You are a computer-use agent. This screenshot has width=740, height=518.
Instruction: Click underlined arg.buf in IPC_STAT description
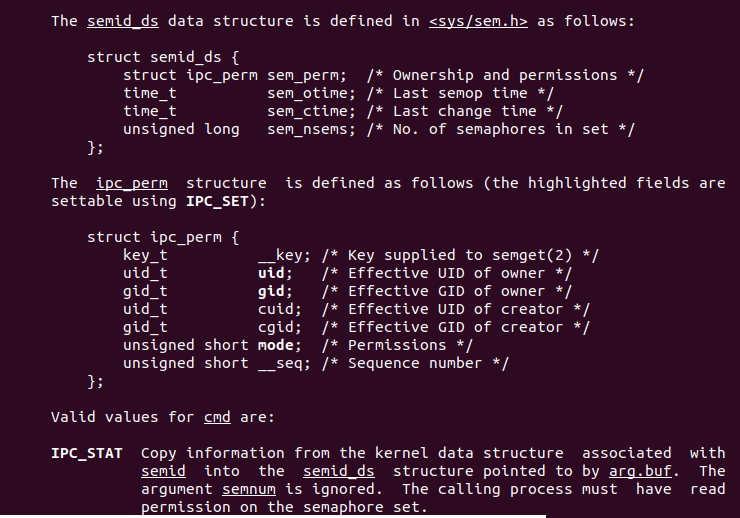point(640,471)
